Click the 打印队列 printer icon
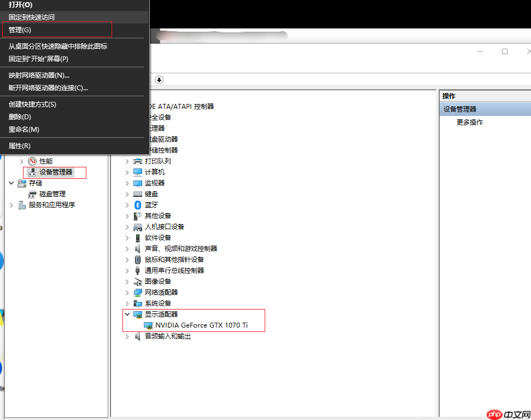The image size is (531, 420). point(137,161)
